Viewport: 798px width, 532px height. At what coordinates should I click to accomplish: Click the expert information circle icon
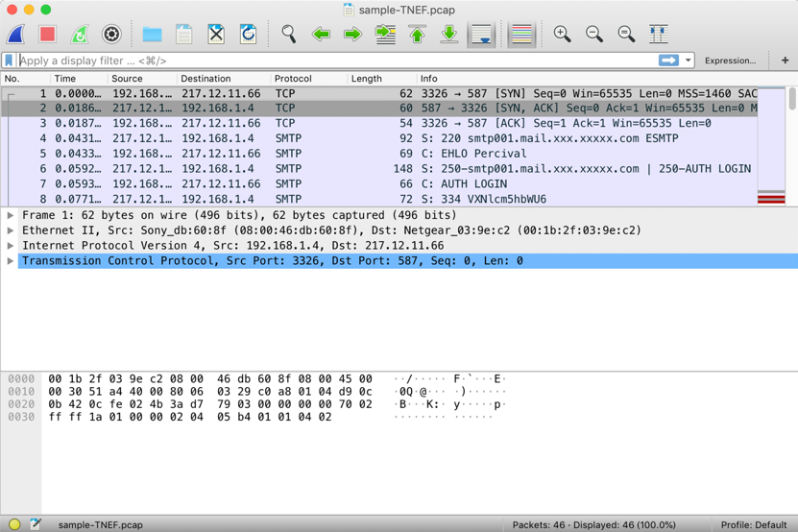(14, 524)
